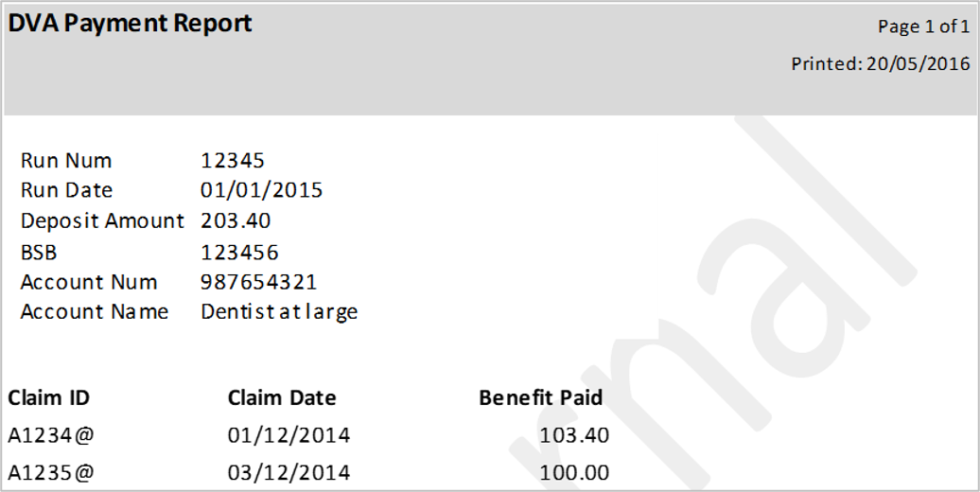Click the deposit amount value 203.40
The image size is (980, 492).
[x=236, y=220]
